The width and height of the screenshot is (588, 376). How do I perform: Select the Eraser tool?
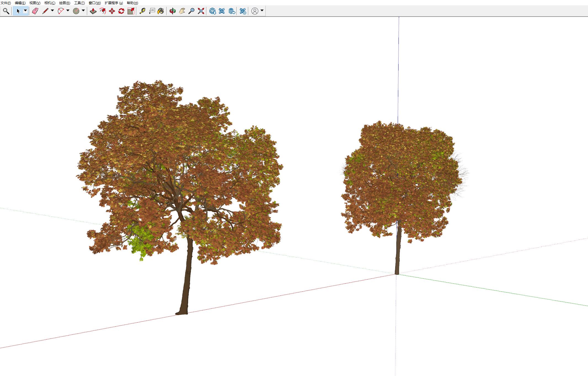(x=35, y=11)
